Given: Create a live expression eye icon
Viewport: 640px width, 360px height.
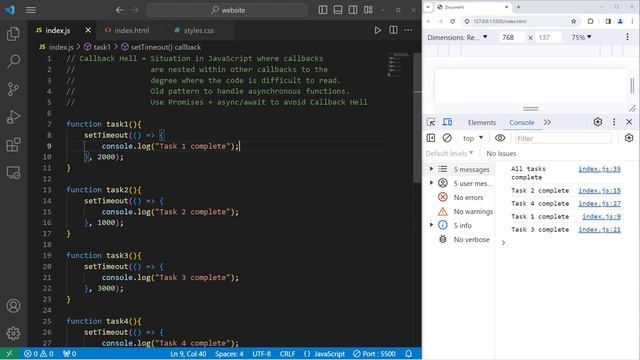Looking at the screenshot, I should tap(500, 138).
